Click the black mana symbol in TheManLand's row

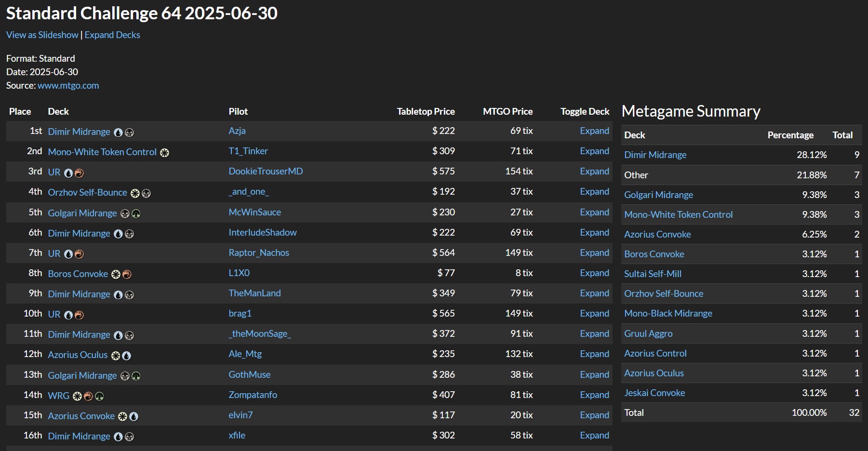129,295
